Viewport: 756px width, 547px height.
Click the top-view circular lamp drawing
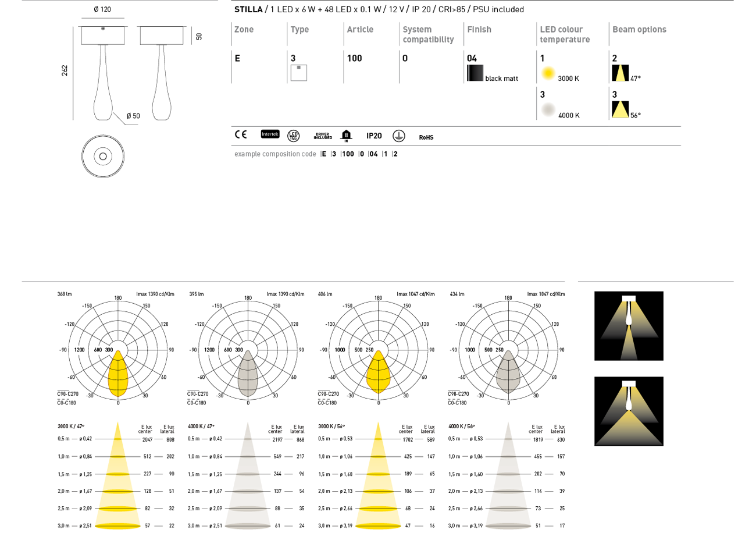[x=103, y=156]
